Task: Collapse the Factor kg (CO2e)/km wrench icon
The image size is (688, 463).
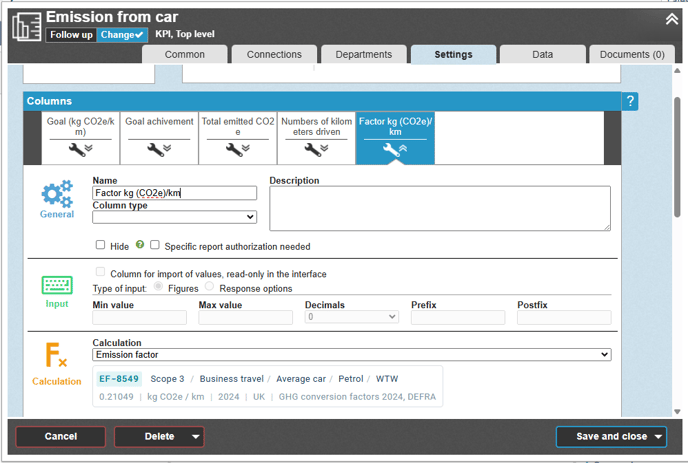Action: point(394,149)
